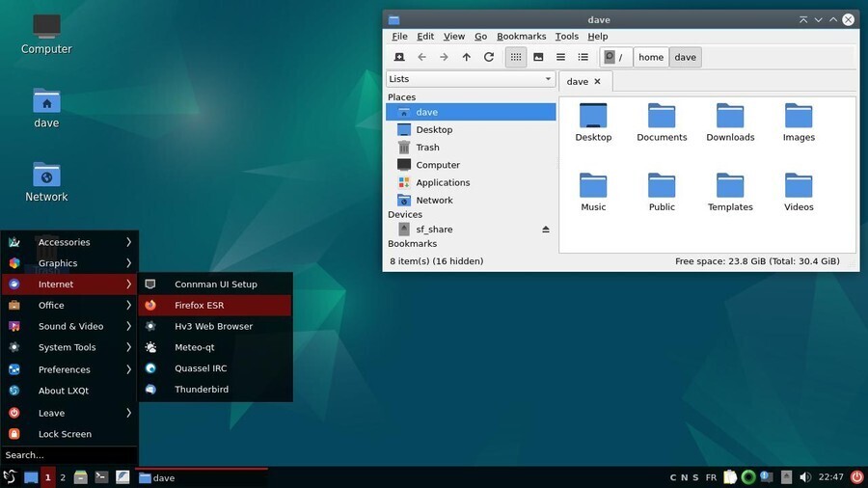
Task: Select Network in the Places list
Action: (471, 201)
